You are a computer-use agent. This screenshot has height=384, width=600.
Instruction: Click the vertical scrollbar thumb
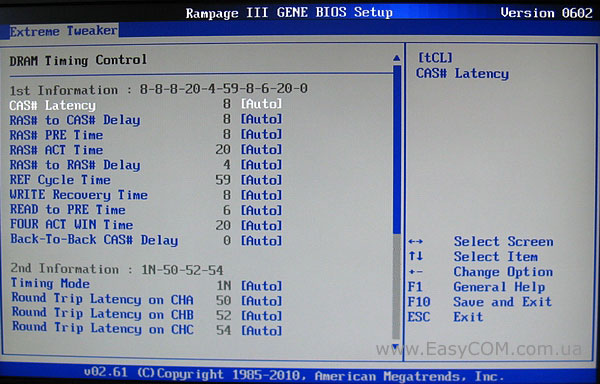click(x=397, y=150)
